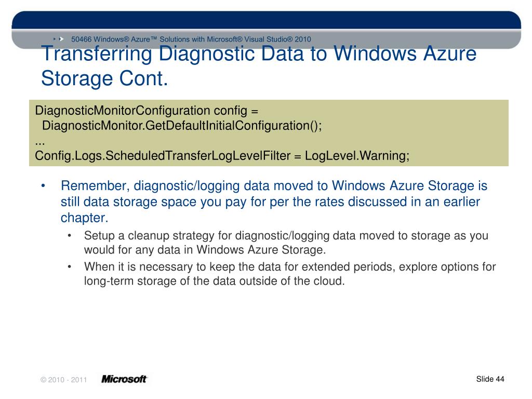532x399 pixels.
Task: Click 'LogLevel.Warning' in the code
Action: pyautogui.click(x=357, y=156)
